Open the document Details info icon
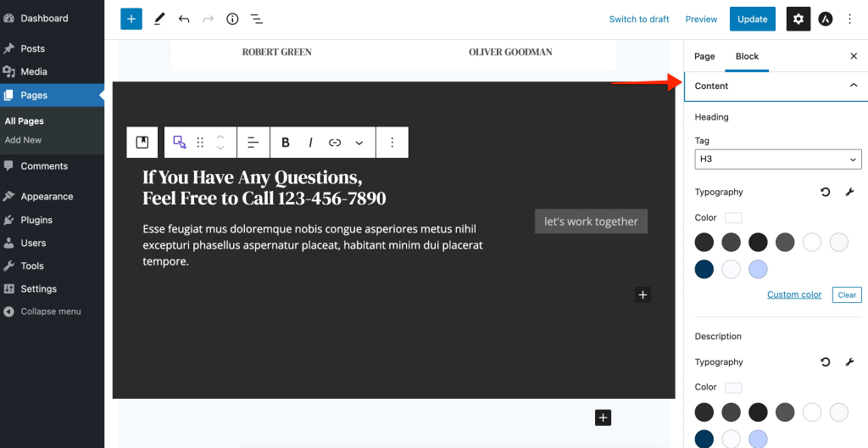 click(x=232, y=19)
